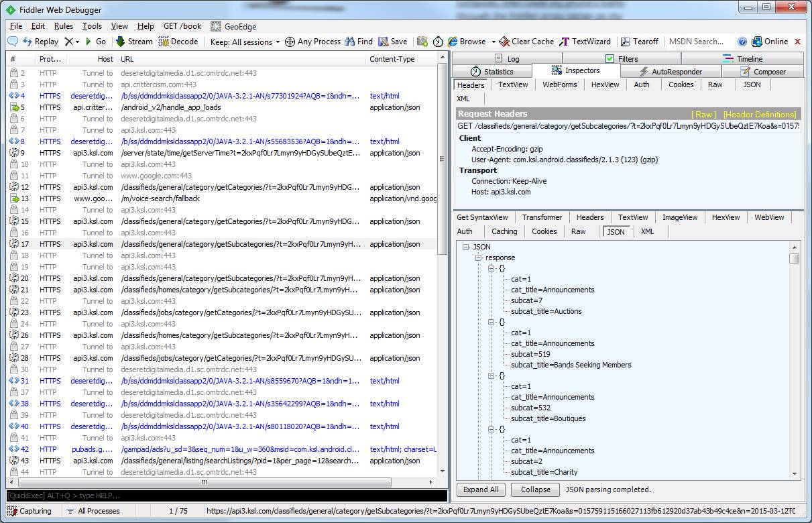Toggle Capturing in the status bar
Viewport: 812px width, 523px height.
[x=30, y=511]
